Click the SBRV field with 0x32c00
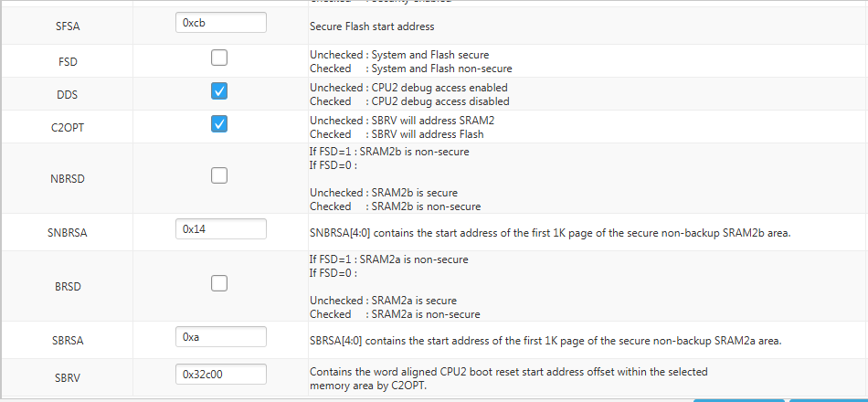 tap(221, 374)
